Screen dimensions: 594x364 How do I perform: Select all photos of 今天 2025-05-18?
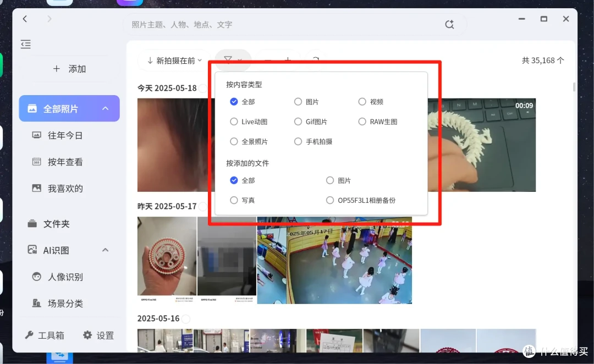click(203, 89)
